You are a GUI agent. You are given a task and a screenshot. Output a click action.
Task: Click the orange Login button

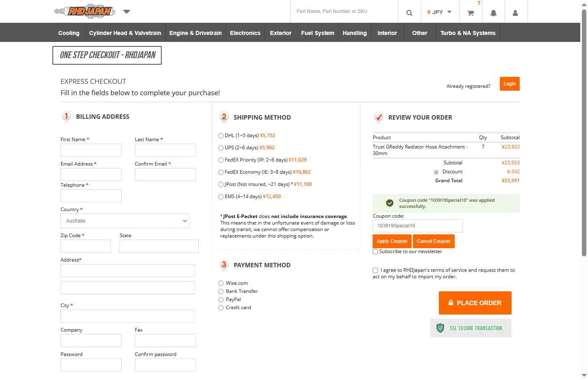click(510, 84)
